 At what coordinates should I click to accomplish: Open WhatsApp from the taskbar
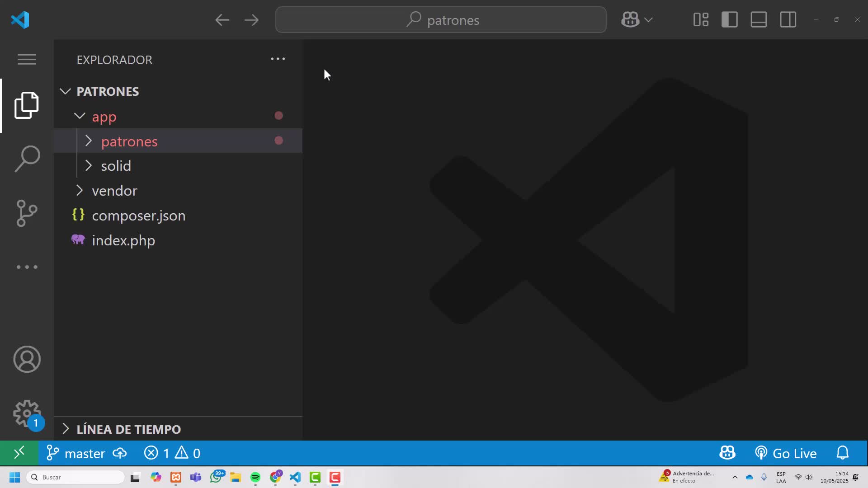coord(217,477)
